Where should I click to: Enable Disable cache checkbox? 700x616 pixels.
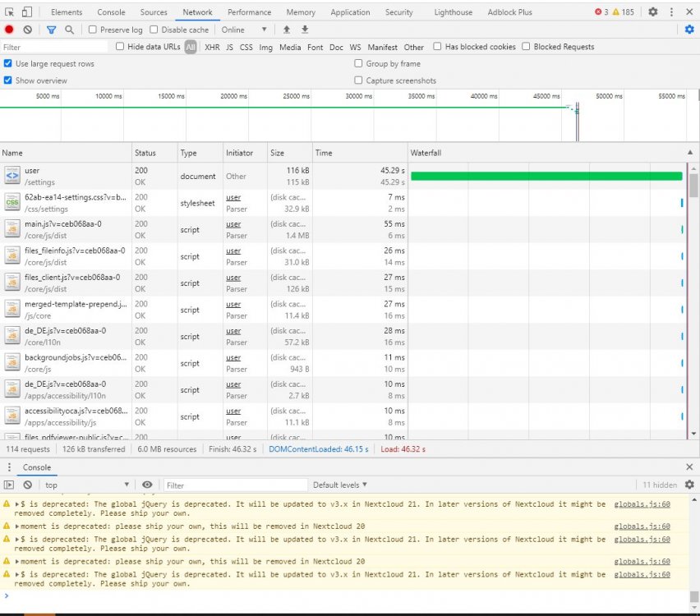pyautogui.click(x=154, y=30)
